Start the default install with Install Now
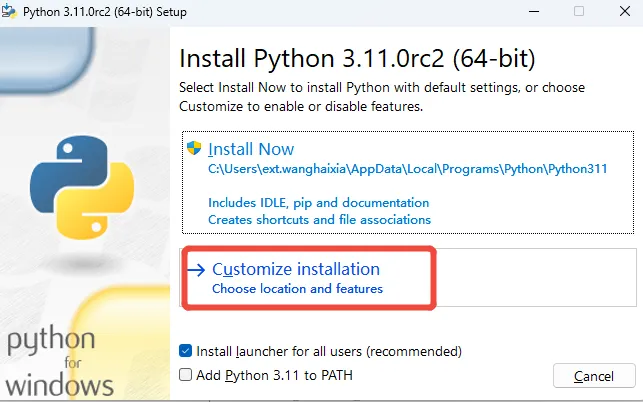Image resolution: width=643 pixels, height=402 pixels. click(251, 149)
